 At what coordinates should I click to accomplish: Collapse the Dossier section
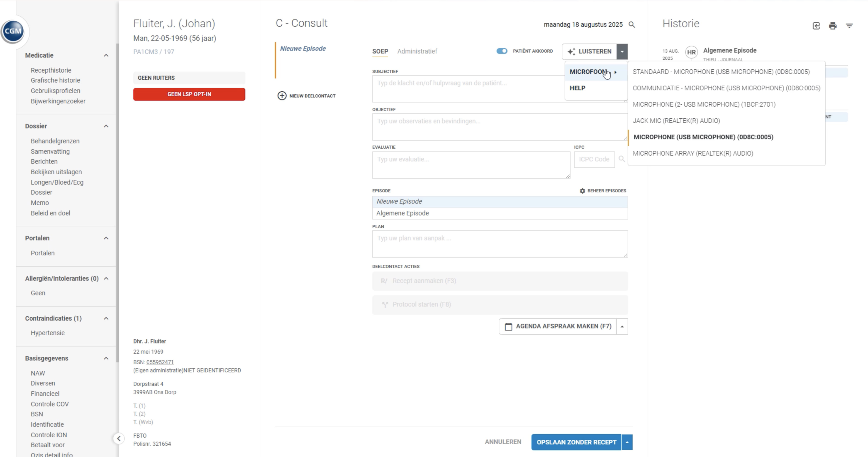106,126
